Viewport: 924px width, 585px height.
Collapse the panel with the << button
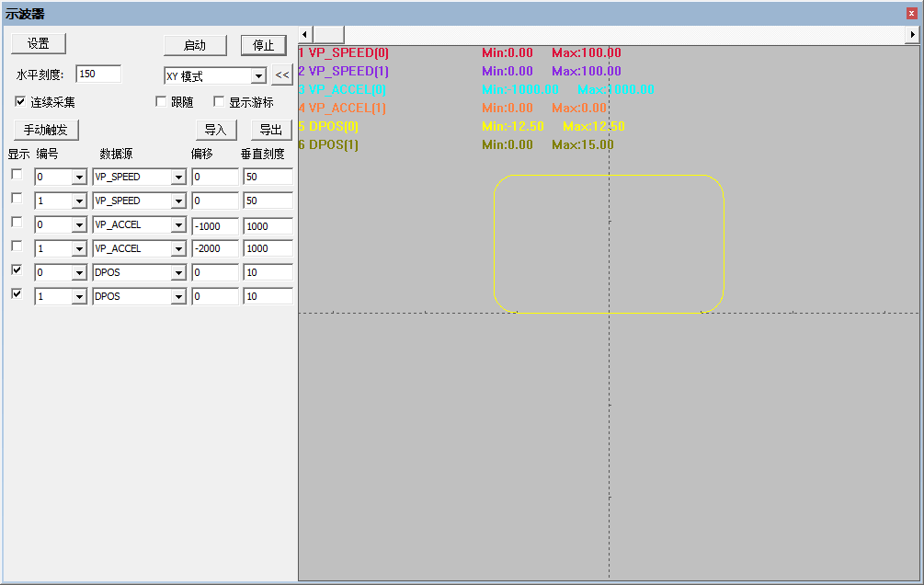[282, 75]
